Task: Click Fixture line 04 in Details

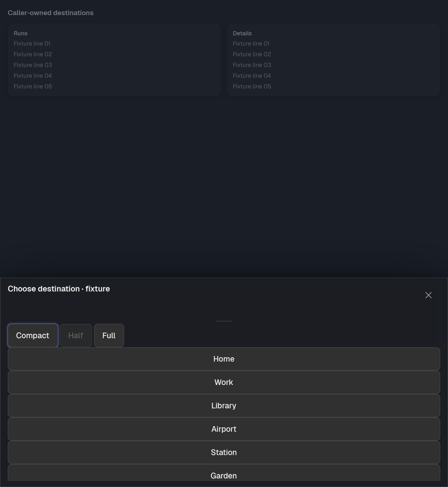Action: [252, 76]
